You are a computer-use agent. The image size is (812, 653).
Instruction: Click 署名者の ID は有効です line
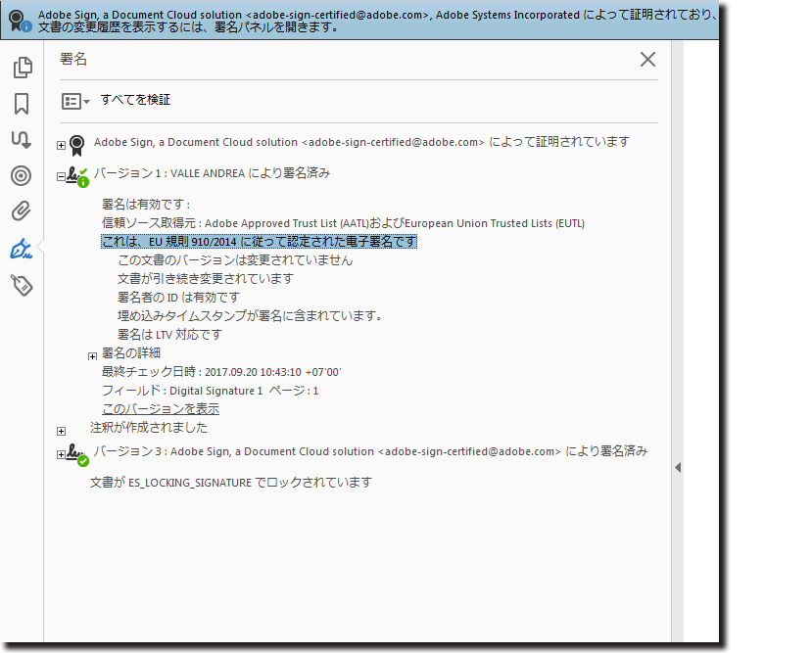[x=178, y=298]
